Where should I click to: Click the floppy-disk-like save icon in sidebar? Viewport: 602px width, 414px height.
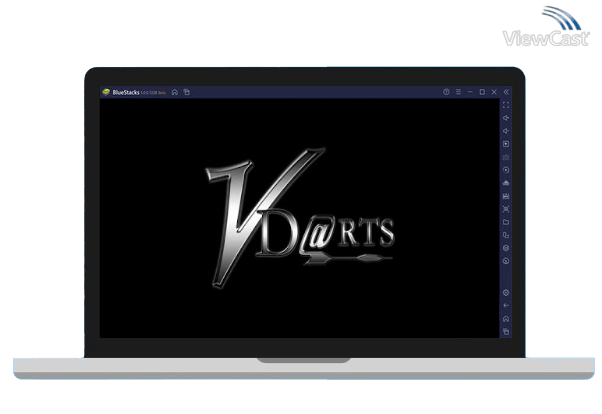pyautogui.click(x=506, y=196)
